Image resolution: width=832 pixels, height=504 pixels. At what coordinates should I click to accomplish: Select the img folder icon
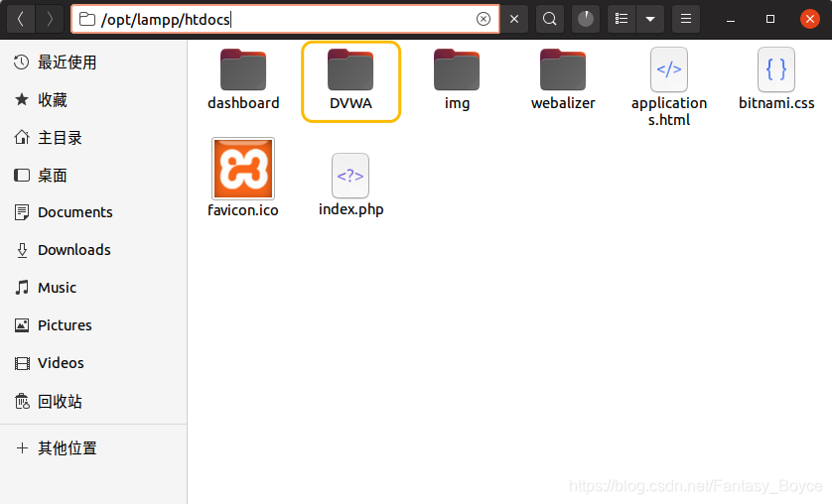point(457,69)
